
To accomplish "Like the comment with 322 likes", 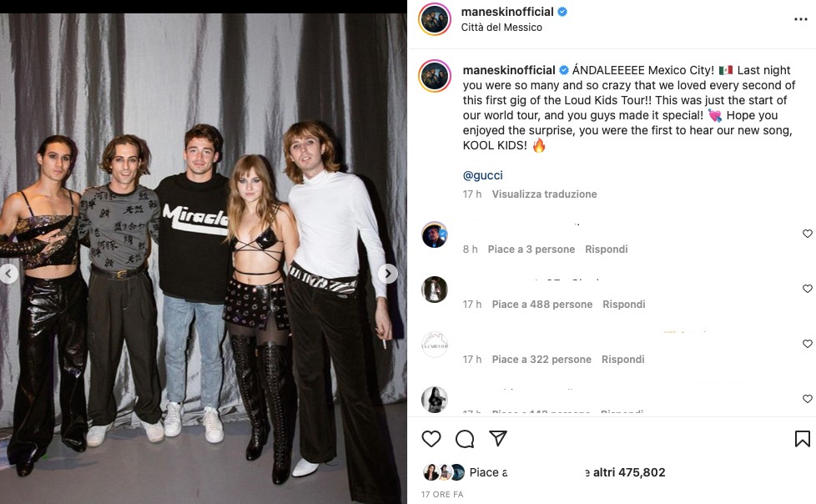I will (807, 344).
